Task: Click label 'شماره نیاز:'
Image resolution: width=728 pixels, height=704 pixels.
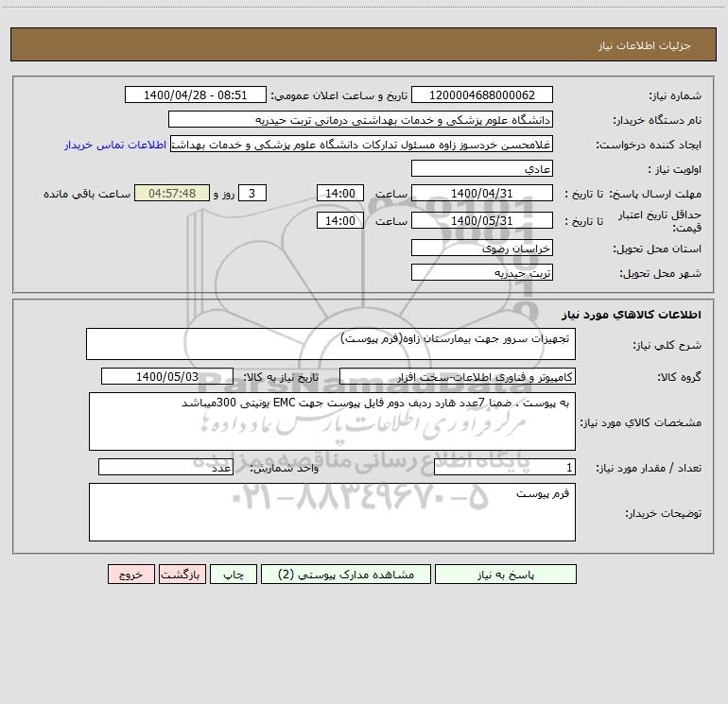Action: [675, 95]
